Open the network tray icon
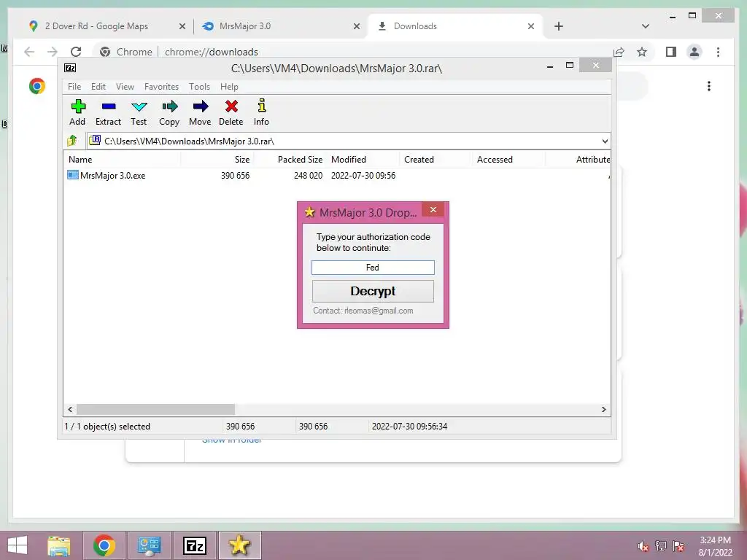 point(661,546)
